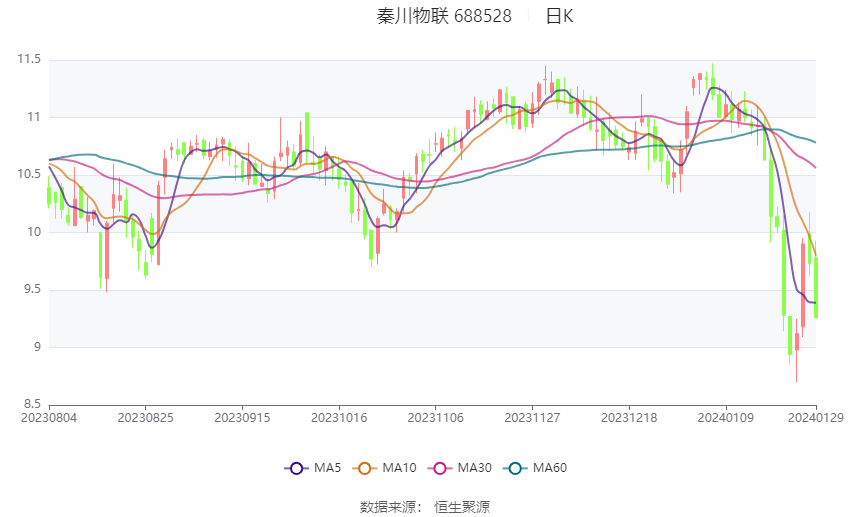Toggle the MA5 purple legend marker
This screenshot has height=517, width=850.
(x=296, y=468)
